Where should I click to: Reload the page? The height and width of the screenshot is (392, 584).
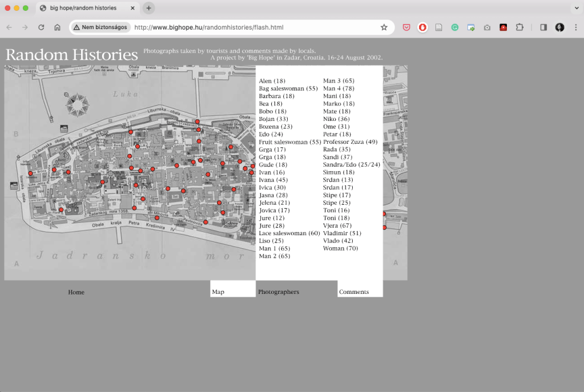pyautogui.click(x=41, y=27)
